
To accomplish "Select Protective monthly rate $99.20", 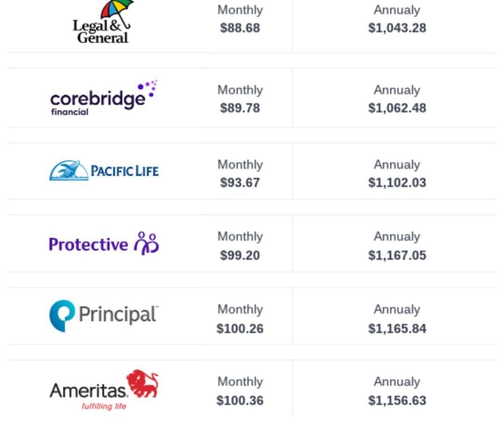I will click(240, 255).
